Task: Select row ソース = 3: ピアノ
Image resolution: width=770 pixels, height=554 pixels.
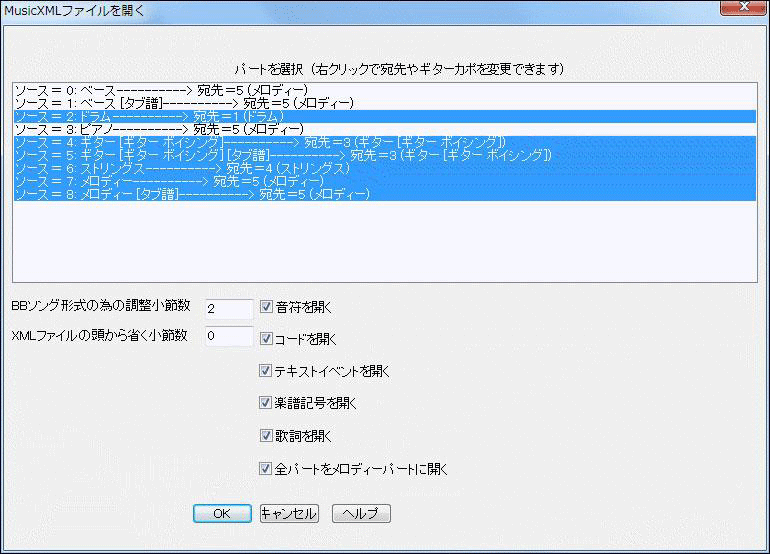Action: (385, 129)
